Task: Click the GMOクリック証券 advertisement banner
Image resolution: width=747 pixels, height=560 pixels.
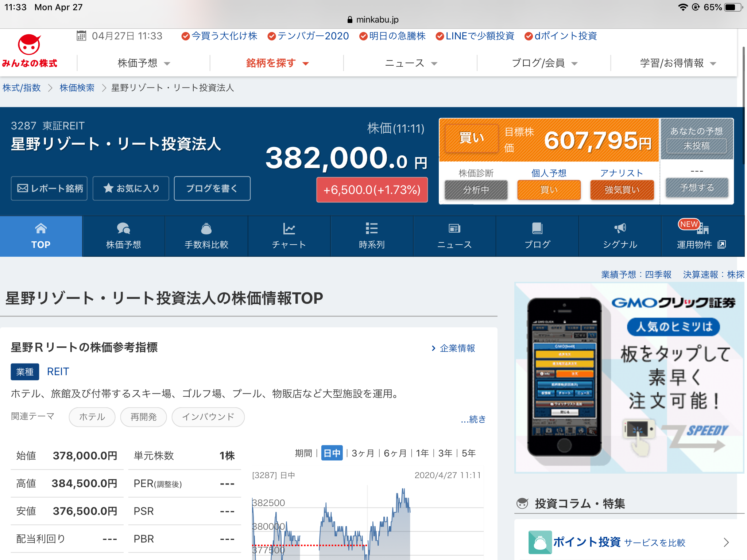Action: pyautogui.click(x=629, y=378)
